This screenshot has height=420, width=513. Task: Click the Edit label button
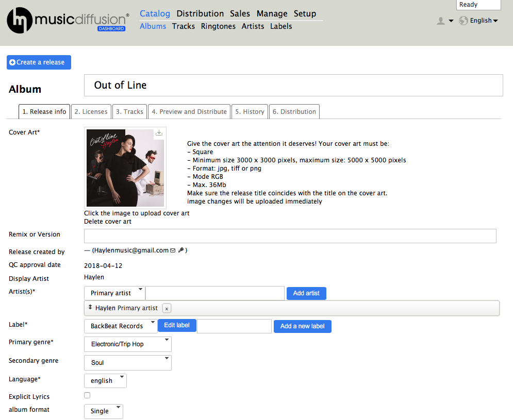(x=177, y=325)
